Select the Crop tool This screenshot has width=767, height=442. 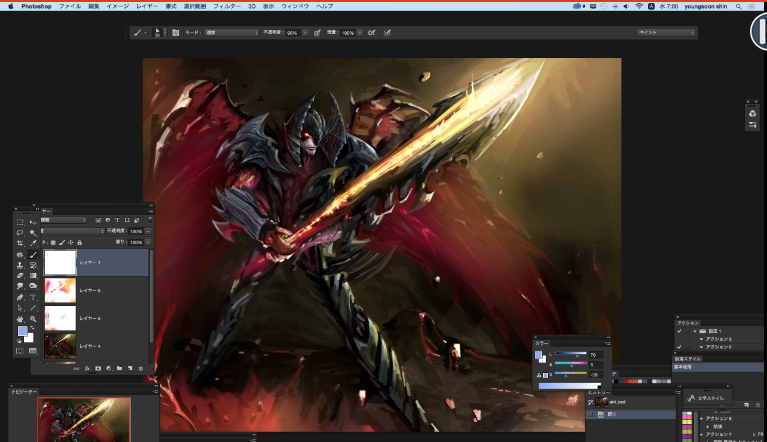(20, 244)
